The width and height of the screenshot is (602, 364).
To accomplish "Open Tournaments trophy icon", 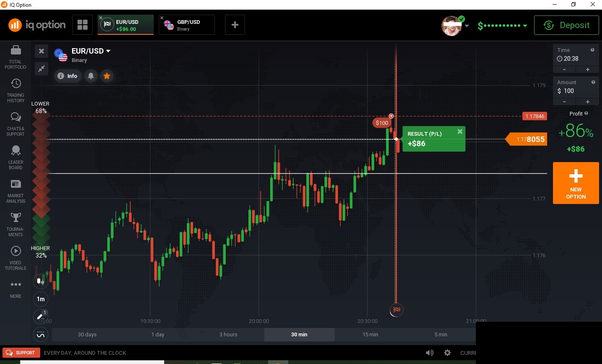I will tap(16, 217).
